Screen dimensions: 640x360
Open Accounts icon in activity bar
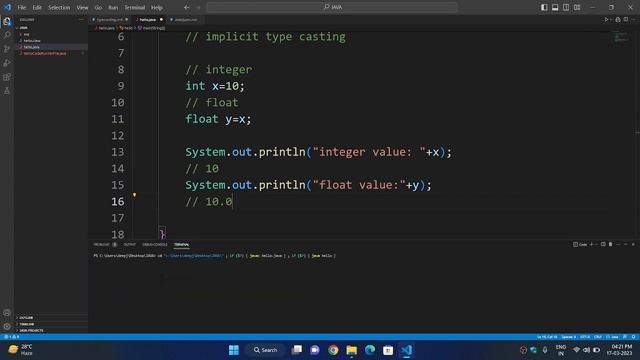click(7, 313)
